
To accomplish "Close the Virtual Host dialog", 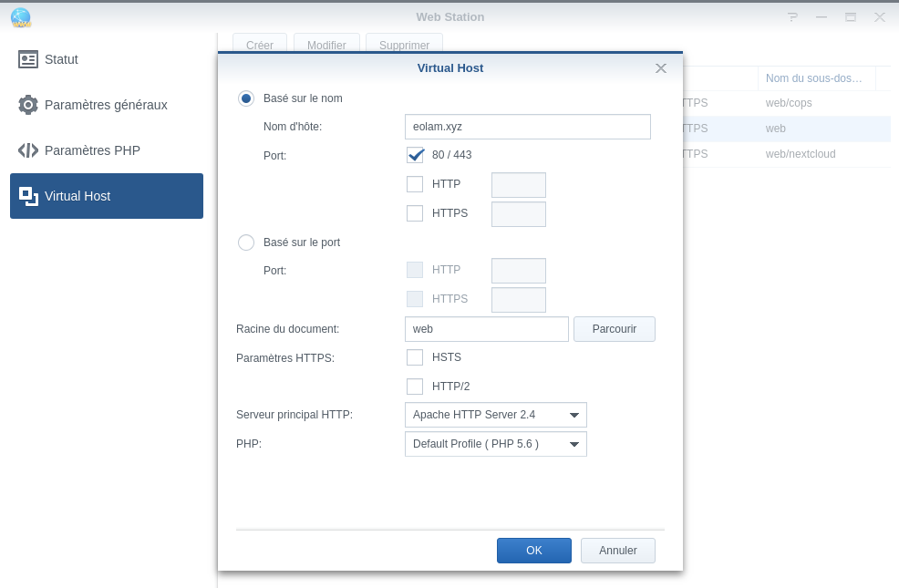I will (661, 68).
